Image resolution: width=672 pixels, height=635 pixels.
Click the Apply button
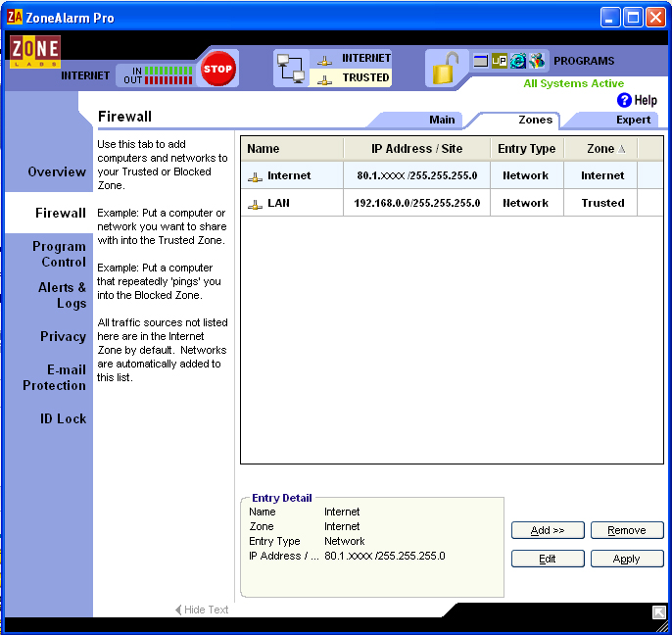pos(627,559)
